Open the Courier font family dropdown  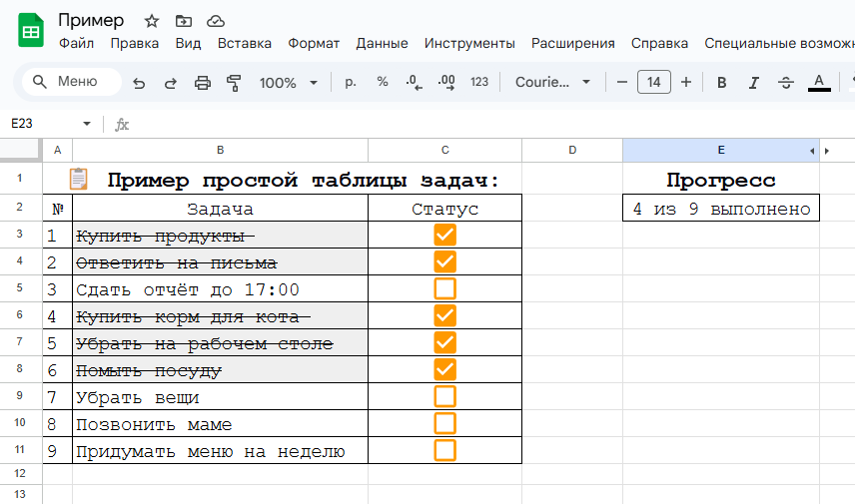552,82
